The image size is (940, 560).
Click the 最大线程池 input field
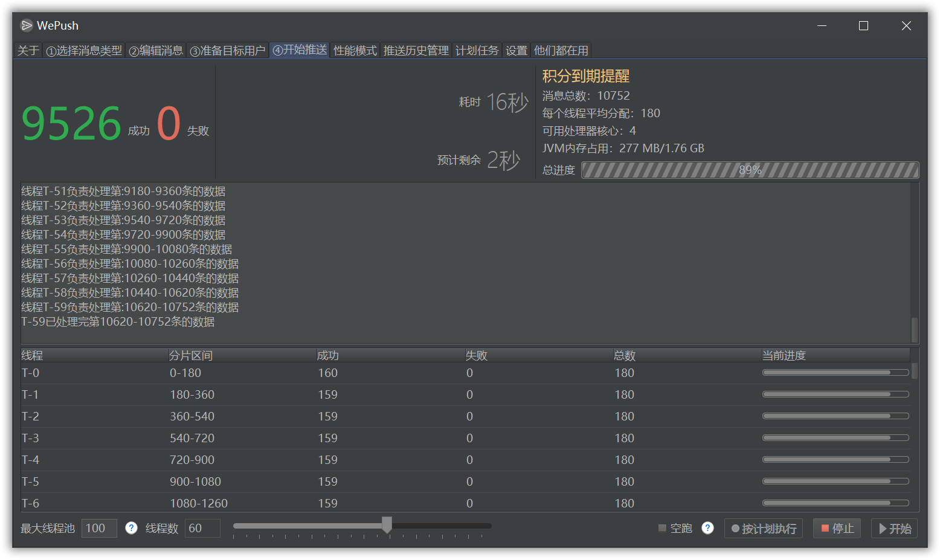click(x=98, y=528)
